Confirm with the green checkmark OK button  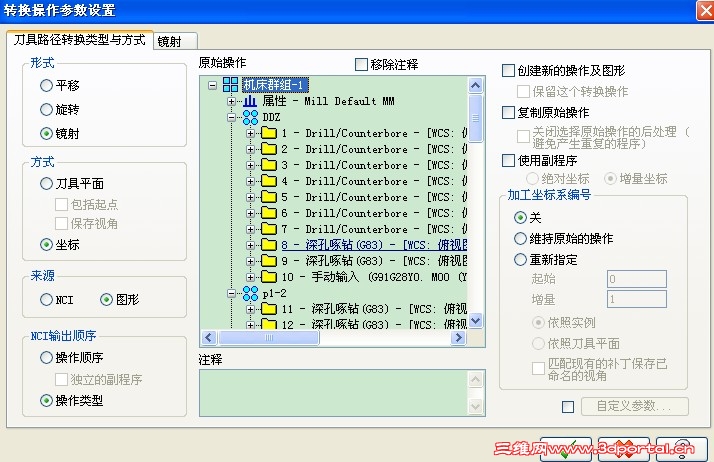pyautogui.click(x=566, y=449)
